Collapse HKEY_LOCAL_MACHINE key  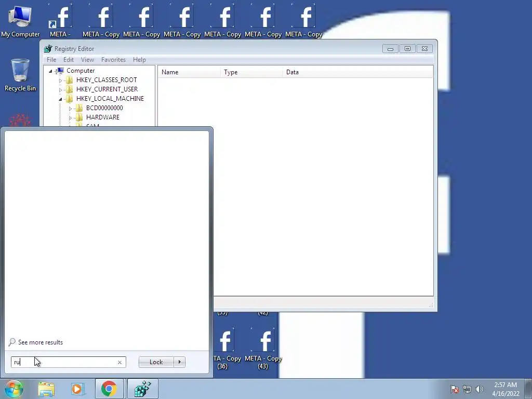click(60, 99)
